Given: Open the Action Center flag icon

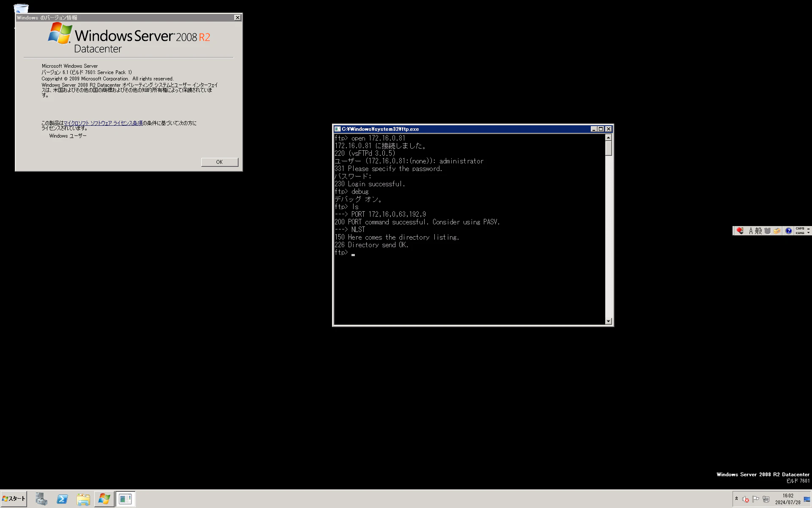Looking at the screenshot, I should pos(756,500).
